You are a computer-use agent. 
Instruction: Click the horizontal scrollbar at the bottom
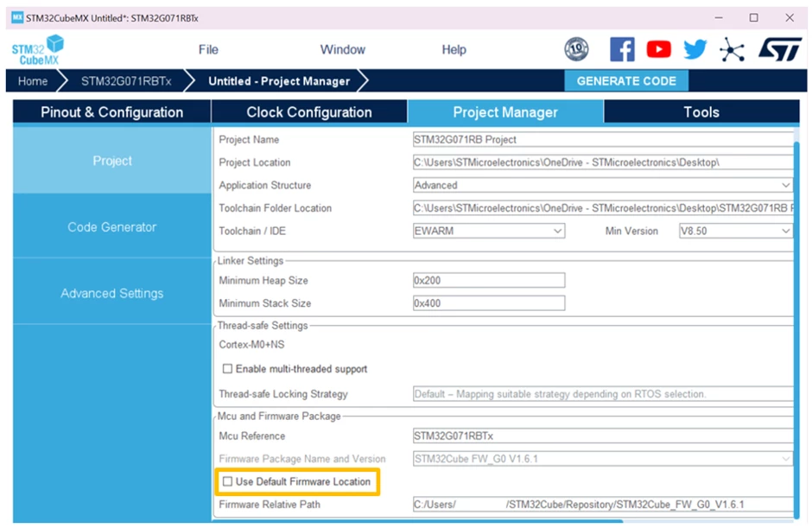(x=418, y=521)
